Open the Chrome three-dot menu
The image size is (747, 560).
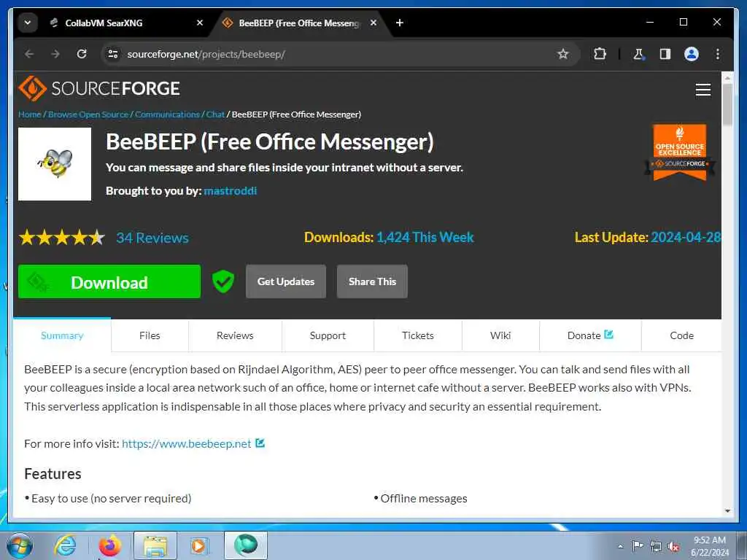click(718, 54)
